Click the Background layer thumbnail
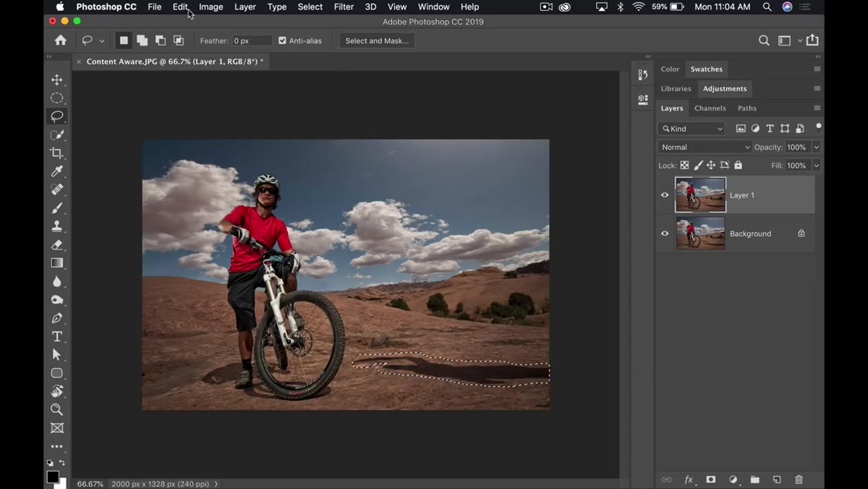Image resolution: width=868 pixels, height=489 pixels. 700,234
